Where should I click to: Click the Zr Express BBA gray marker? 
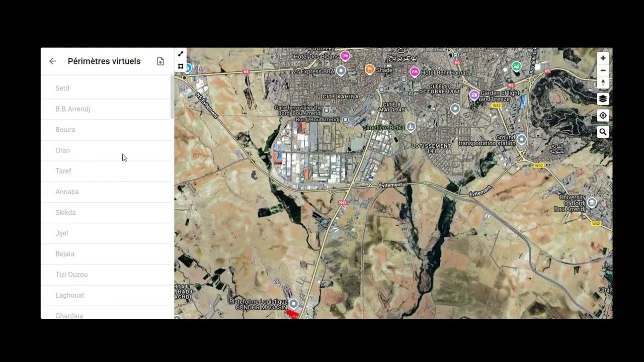tap(341, 71)
